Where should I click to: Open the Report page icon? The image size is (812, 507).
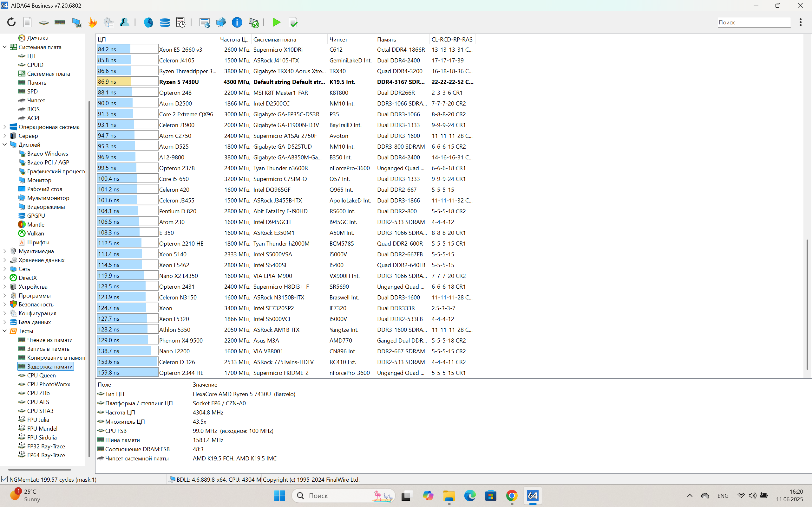tap(28, 22)
